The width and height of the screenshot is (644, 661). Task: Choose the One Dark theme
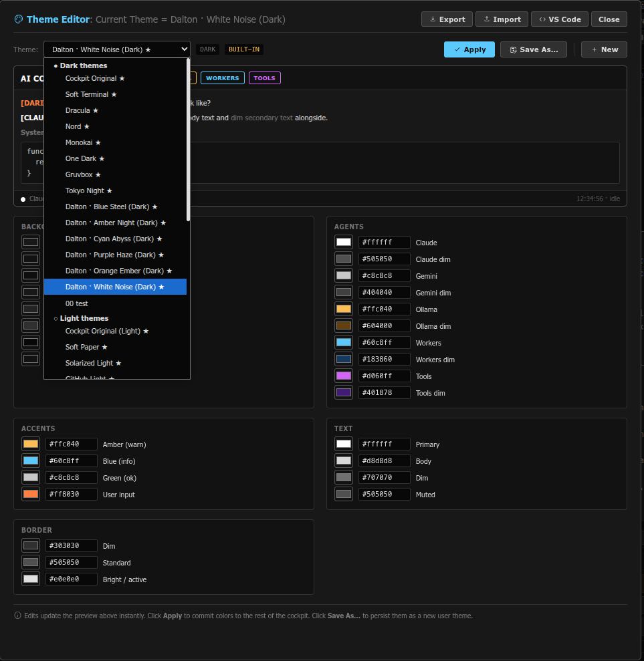click(x=115, y=158)
